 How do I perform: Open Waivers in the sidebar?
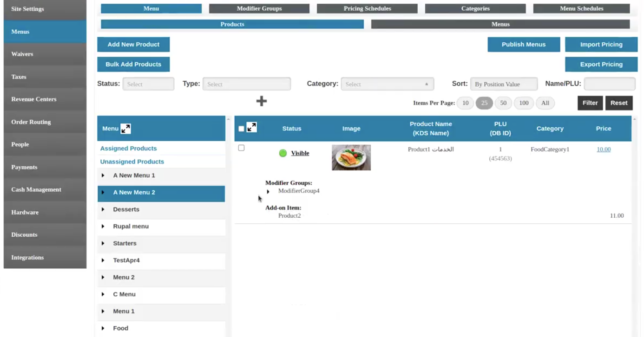(x=45, y=54)
